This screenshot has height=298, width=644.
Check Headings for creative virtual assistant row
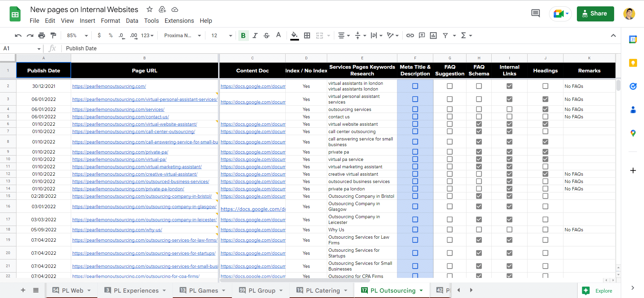(545, 174)
